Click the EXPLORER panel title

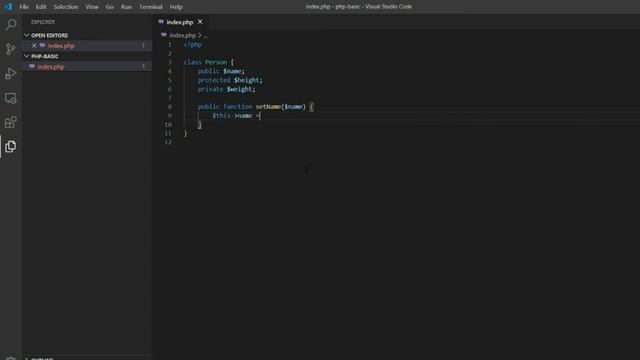[43, 22]
